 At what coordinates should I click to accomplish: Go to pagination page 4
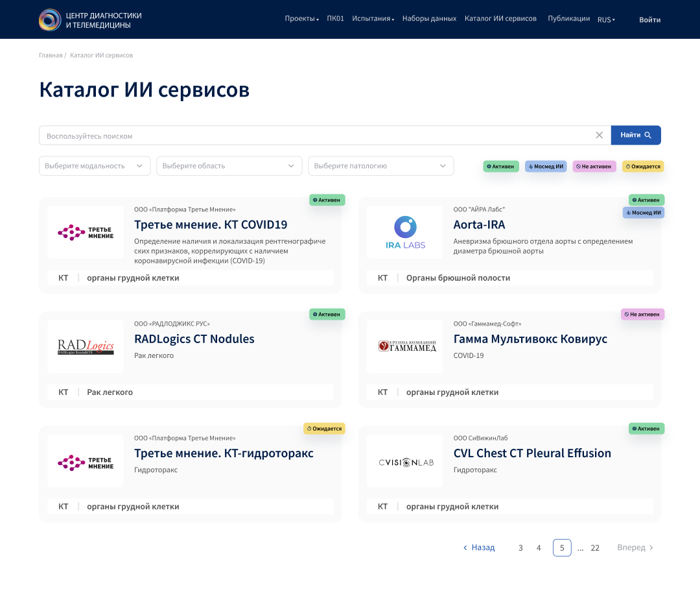point(539,548)
